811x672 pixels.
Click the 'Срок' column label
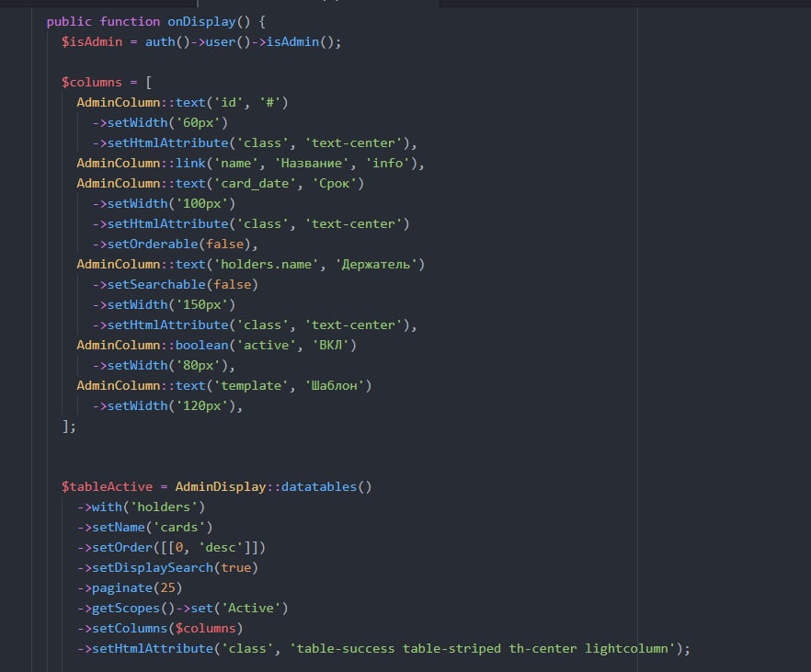coord(334,184)
